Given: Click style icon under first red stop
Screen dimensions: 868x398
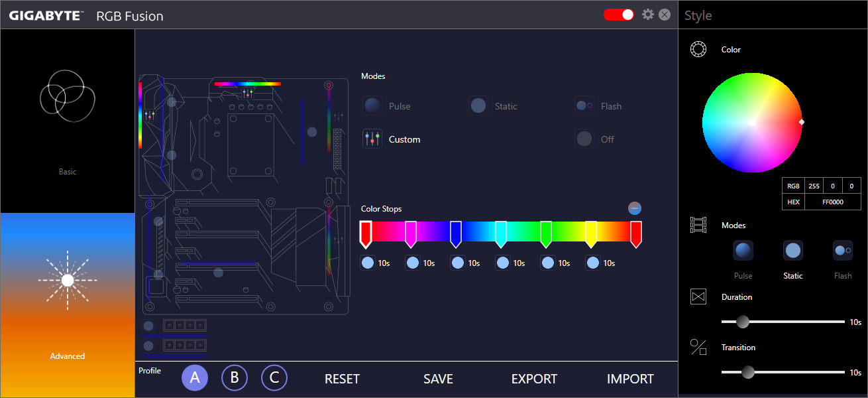Looking at the screenshot, I should coord(368,263).
